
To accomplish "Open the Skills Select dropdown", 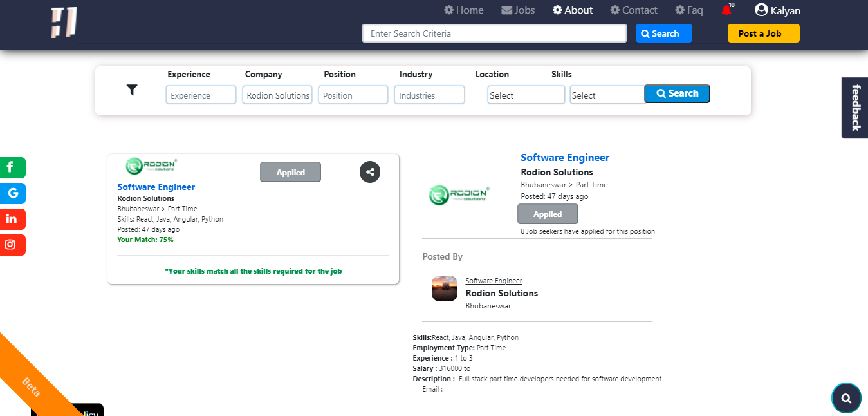I will tap(607, 95).
